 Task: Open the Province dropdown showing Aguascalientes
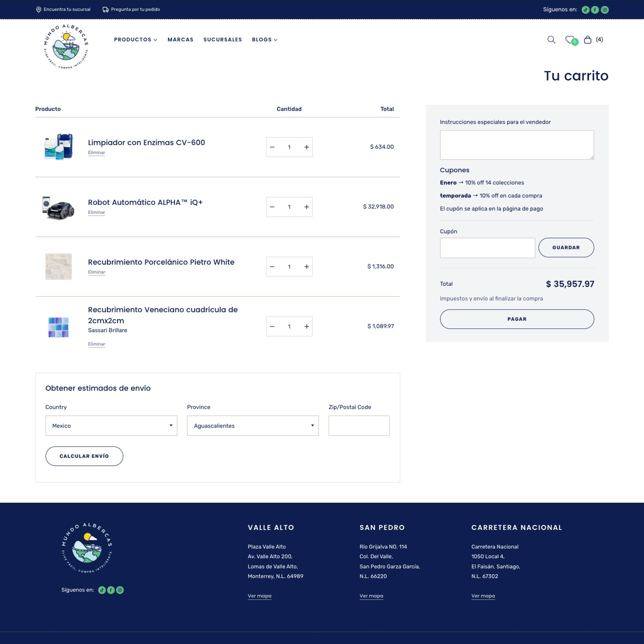point(253,426)
